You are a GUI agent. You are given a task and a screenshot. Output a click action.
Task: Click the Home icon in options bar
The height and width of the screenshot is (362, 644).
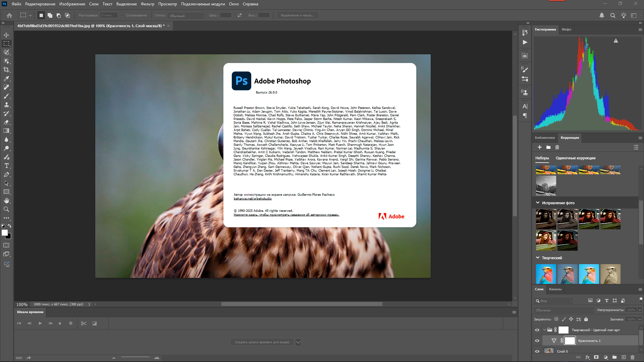(x=9, y=15)
